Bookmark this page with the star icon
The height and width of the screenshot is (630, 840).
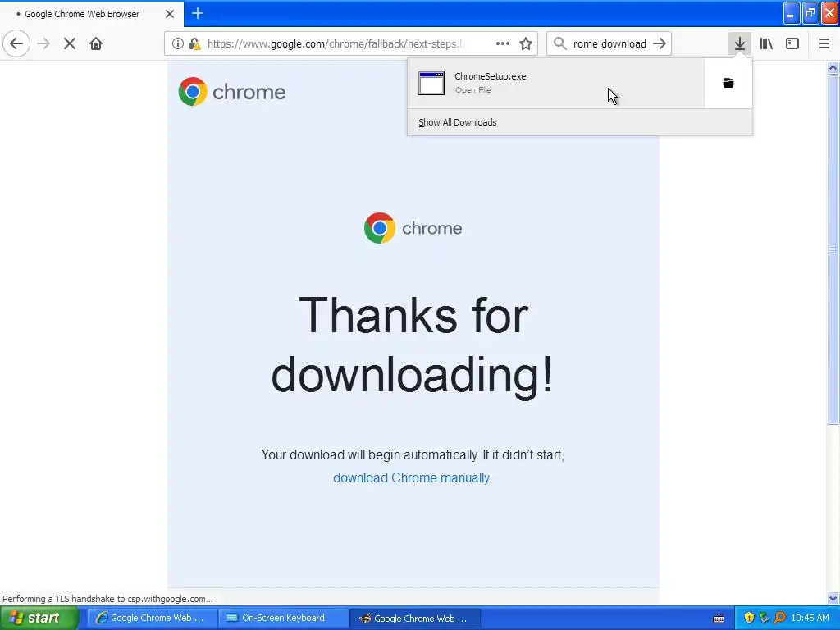pyautogui.click(x=526, y=43)
